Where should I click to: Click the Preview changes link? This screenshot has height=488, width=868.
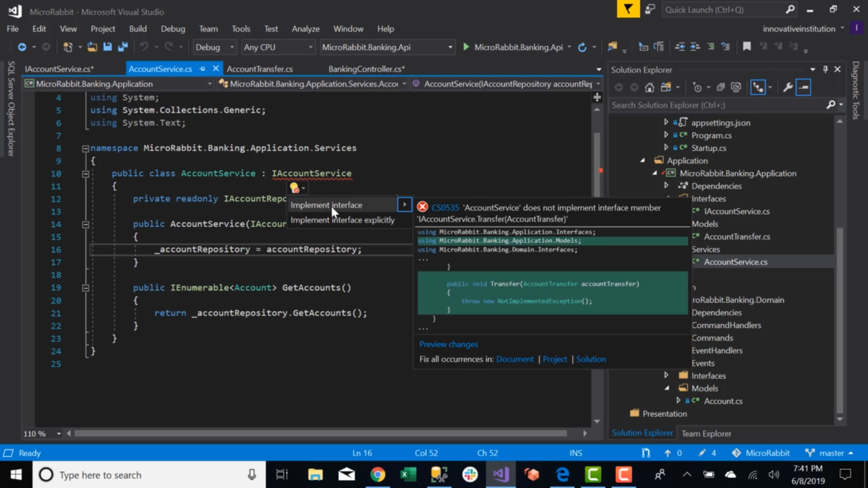[x=448, y=344]
